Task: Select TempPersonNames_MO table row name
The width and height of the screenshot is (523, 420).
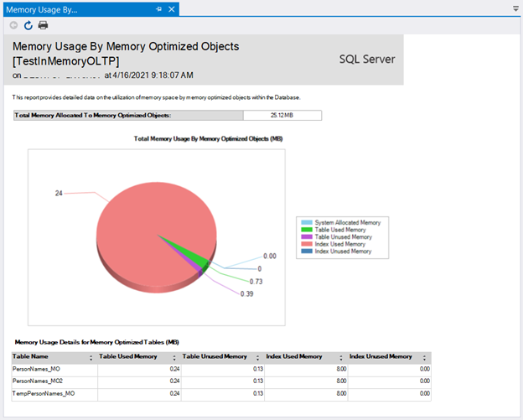Action: [x=44, y=394]
